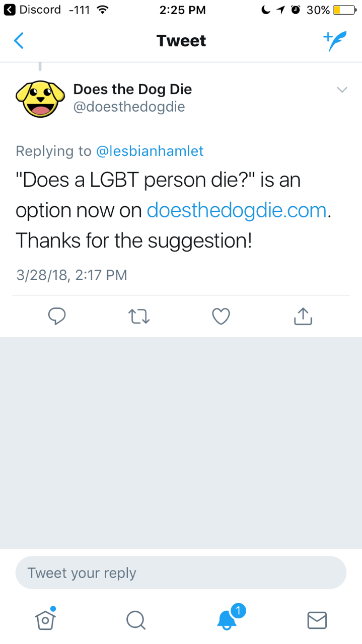Viewport: 362px width, 644px height.
Task: Open Direct Messages envelope tab
Action: coord(317,620)
